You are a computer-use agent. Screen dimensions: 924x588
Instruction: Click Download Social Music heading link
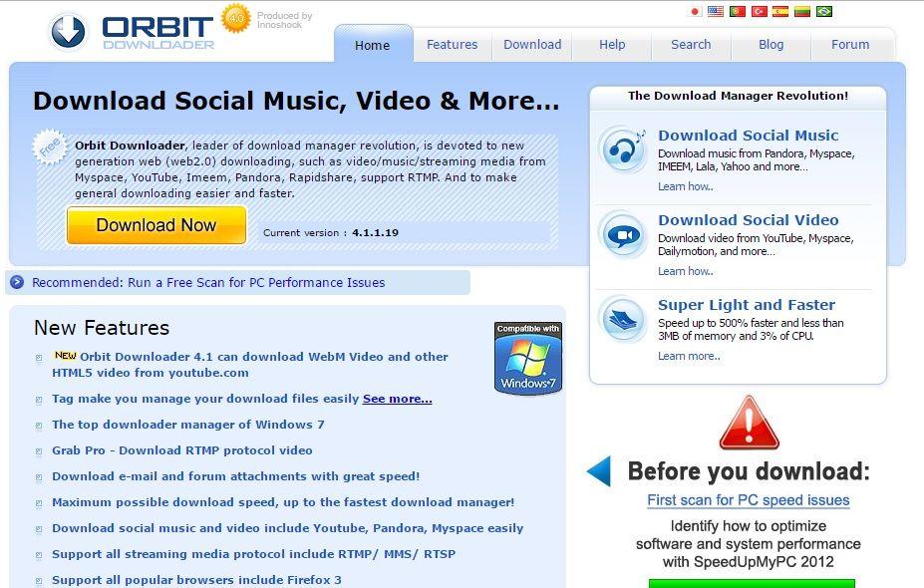click(x=748, y=135)
